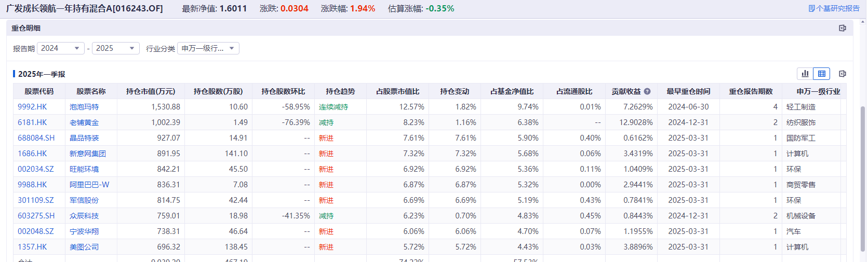
Task: Click the 美图公司 stock link
Action: click(x=84, y=247)
